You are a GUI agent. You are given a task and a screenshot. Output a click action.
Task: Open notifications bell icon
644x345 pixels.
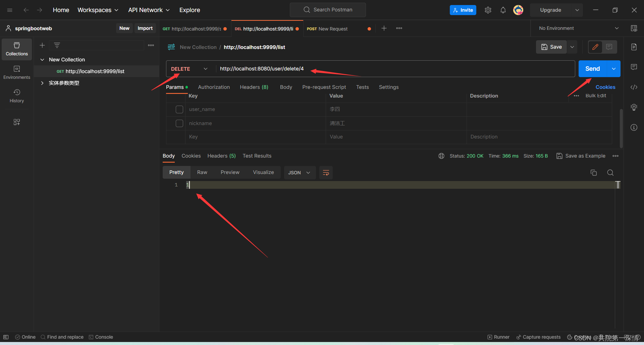tap(503, 10)
